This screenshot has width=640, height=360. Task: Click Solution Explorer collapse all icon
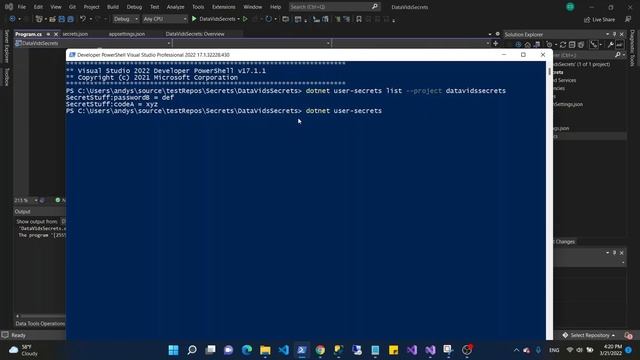tap(572, 45)
